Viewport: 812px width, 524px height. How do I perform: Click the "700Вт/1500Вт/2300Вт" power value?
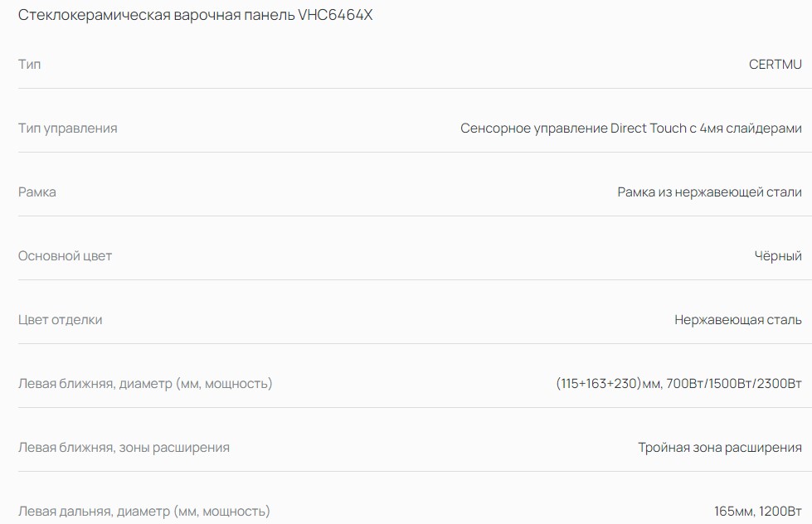pyautogui.click(x=733, y=384)
